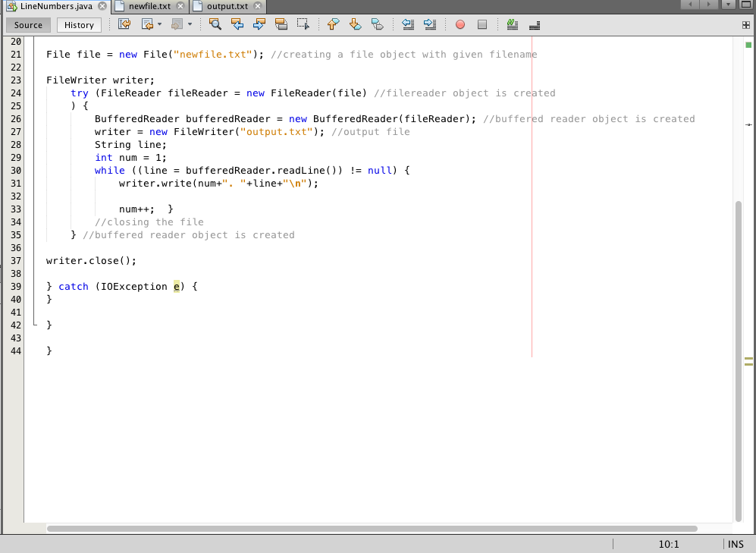Screen dimensions: 756x553
Task: Click line number 30 in gutter
Action: coord(16,171)
